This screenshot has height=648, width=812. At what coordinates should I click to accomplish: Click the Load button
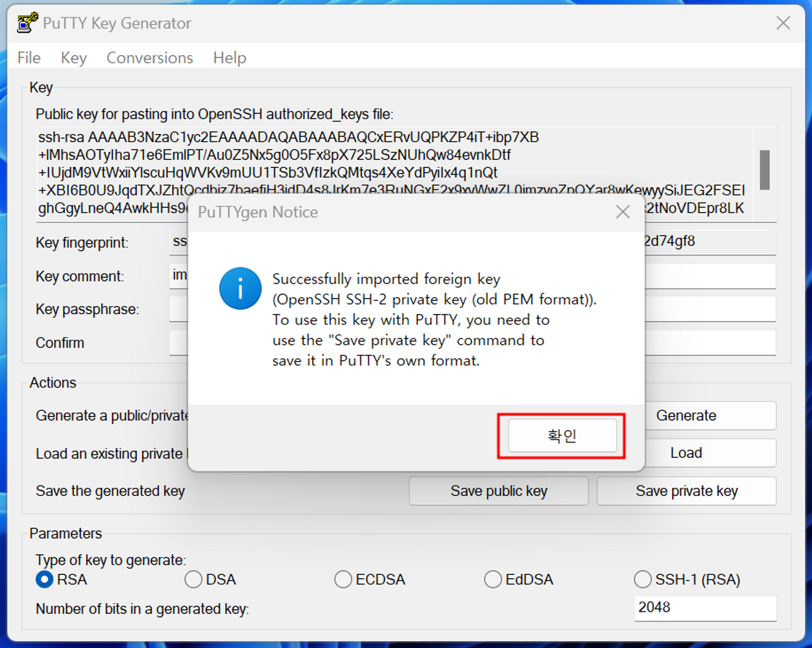(710, 453)
